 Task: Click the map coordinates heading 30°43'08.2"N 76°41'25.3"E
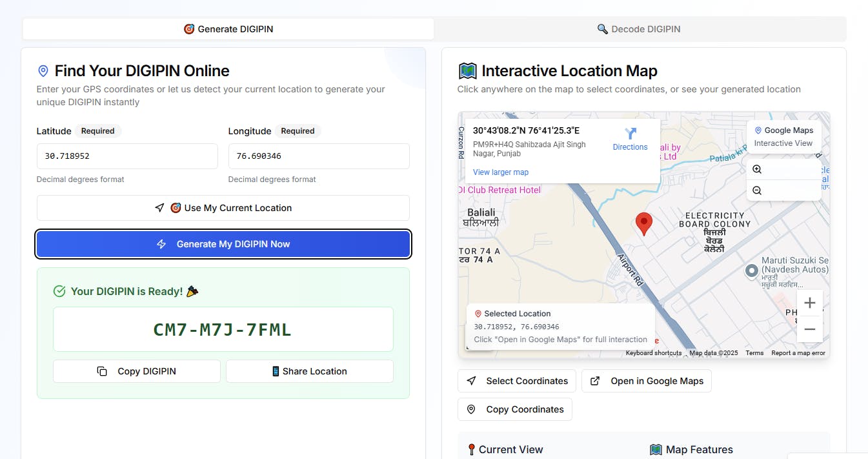coord(526,130)
